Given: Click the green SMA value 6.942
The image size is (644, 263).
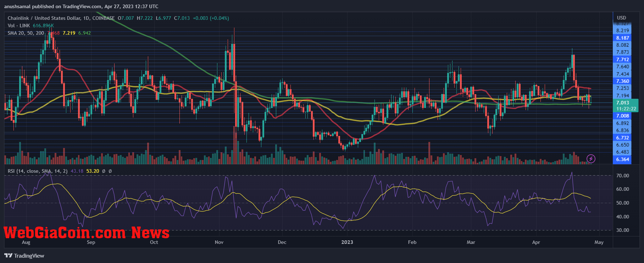Looking at the screenshot, I should tap(84, 33).
